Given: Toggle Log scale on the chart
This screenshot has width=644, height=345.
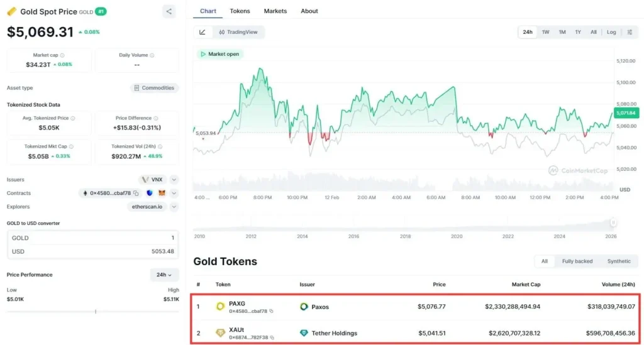Looking at the screenshot, I should [611, 32].
